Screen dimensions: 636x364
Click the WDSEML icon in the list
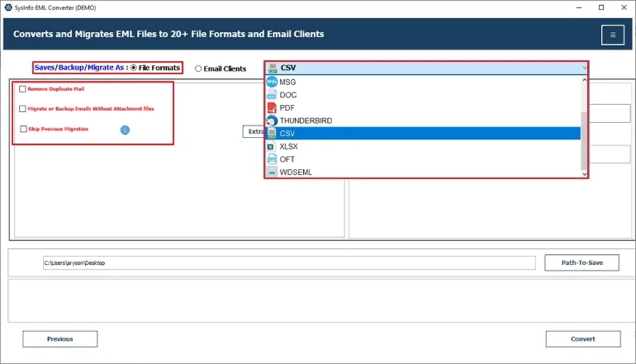click(x=272, y=173)
